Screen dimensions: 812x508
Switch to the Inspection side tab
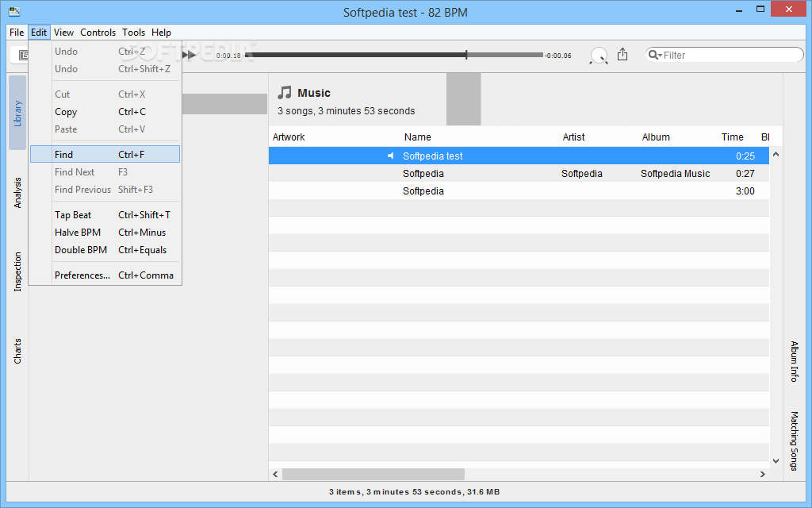(17, 271)
